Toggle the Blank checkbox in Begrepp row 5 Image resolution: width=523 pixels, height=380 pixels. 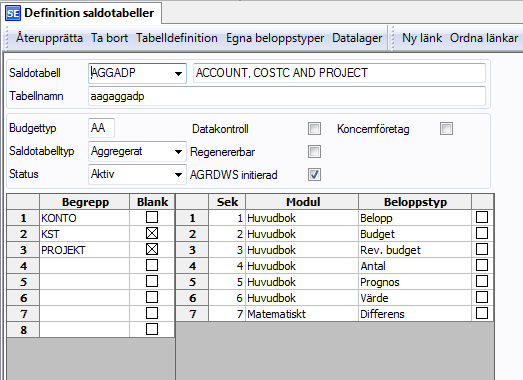152,282
